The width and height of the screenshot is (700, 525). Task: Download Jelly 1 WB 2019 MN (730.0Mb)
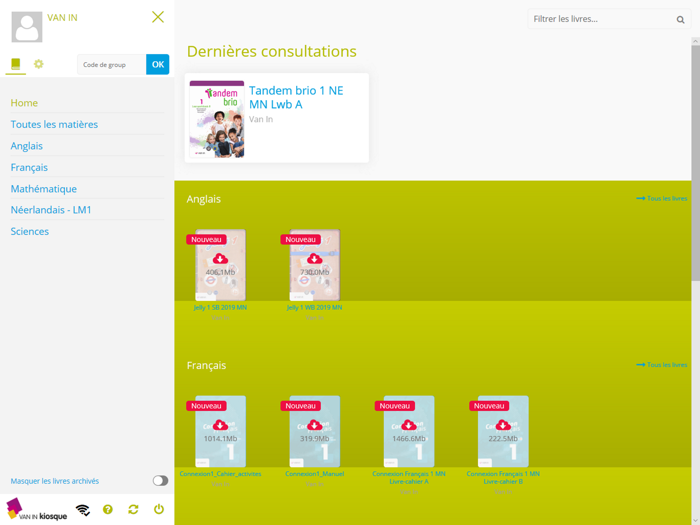tap(314, 259)
